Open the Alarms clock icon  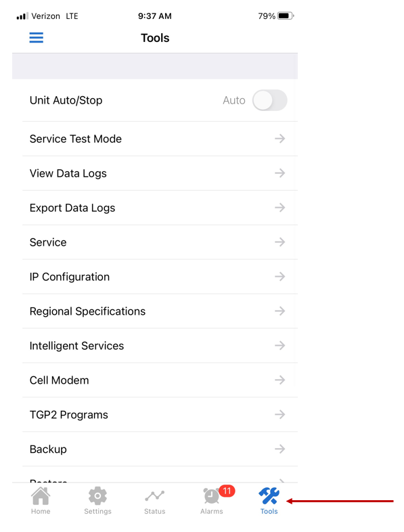coord(211,497)
